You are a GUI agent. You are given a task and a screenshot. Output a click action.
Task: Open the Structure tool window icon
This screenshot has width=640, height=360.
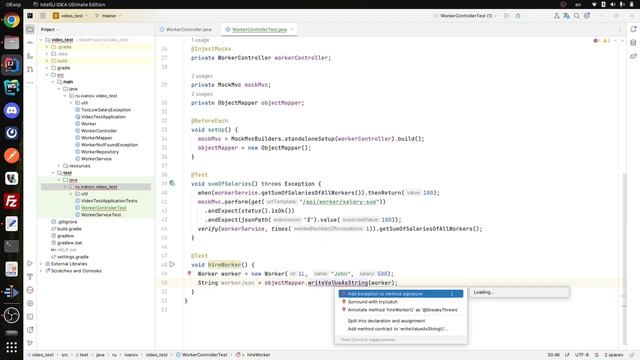pos(30,56)
